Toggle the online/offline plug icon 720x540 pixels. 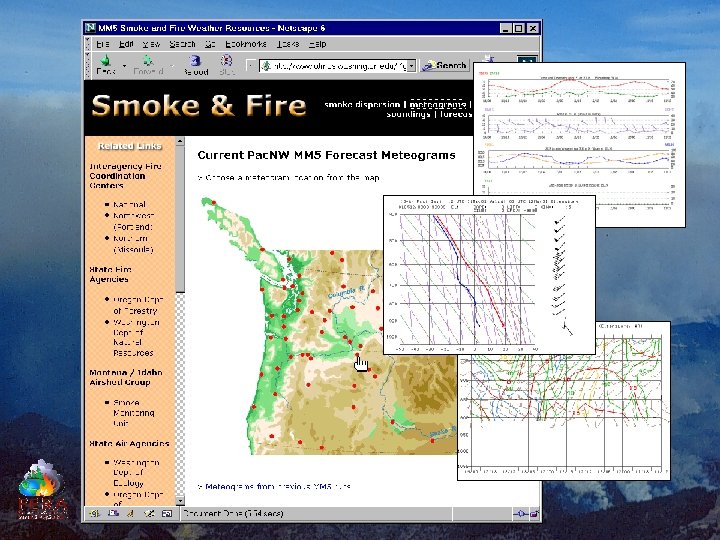[520, 513]
